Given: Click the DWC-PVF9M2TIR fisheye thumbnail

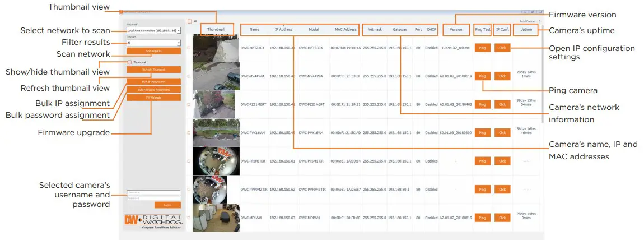Looking at the screenshot, I should coord(210,190).
